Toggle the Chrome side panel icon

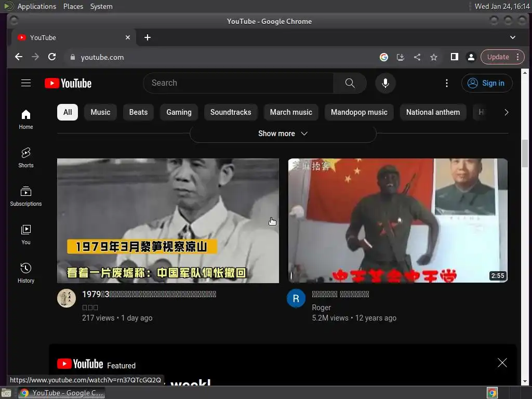(x=454, y=57)
